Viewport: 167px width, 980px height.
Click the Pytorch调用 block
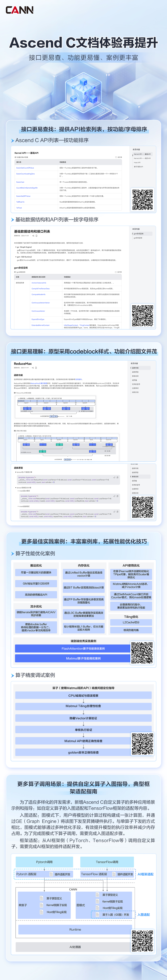tap(44, 862)
